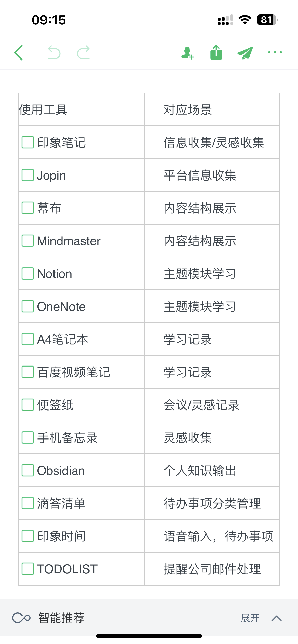Tap the 智能推荐 infinity loop icon

21,618
